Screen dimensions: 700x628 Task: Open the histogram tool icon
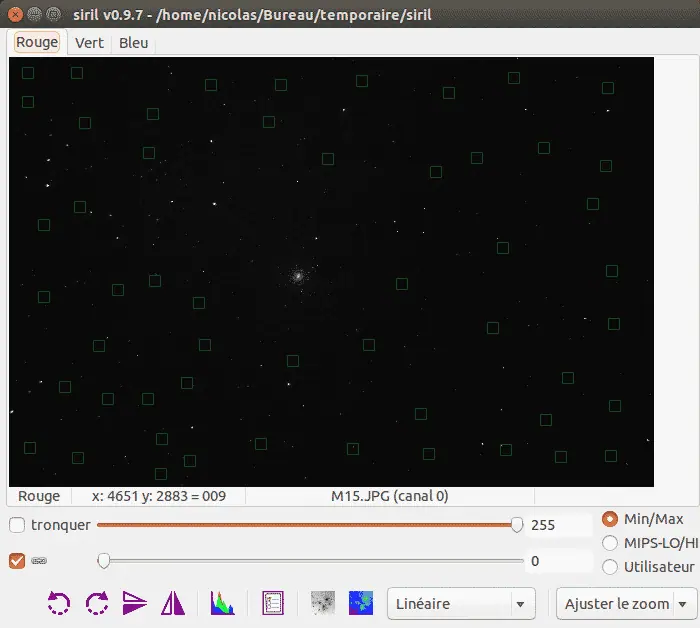(x=222, y=603)
